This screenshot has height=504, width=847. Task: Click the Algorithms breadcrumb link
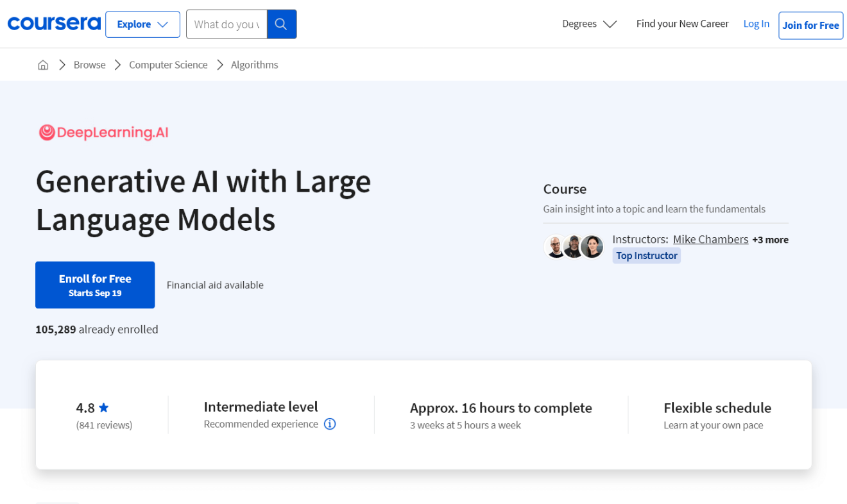(x=254, y=64)
